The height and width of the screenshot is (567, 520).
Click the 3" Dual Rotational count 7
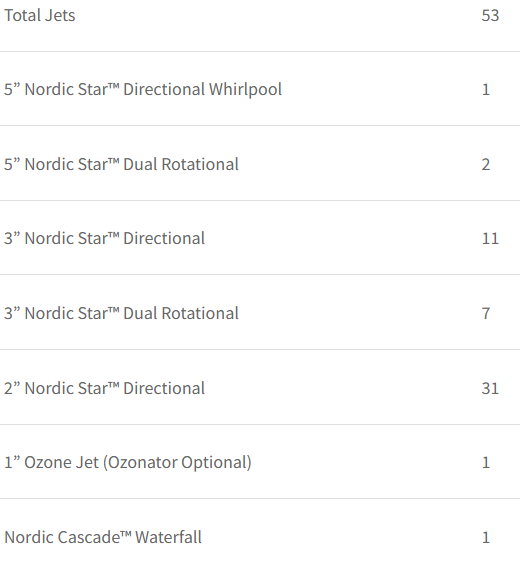(x=486, y=314)
